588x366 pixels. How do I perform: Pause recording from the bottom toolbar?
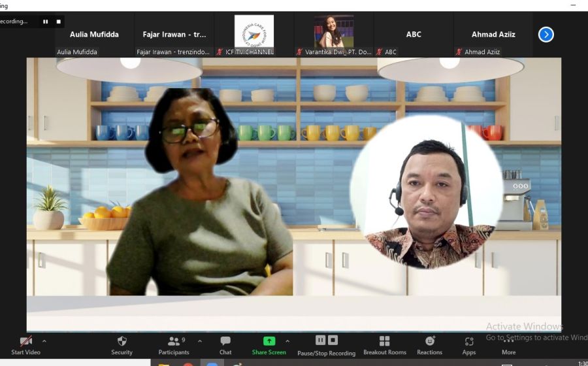(x=320, y=340)
